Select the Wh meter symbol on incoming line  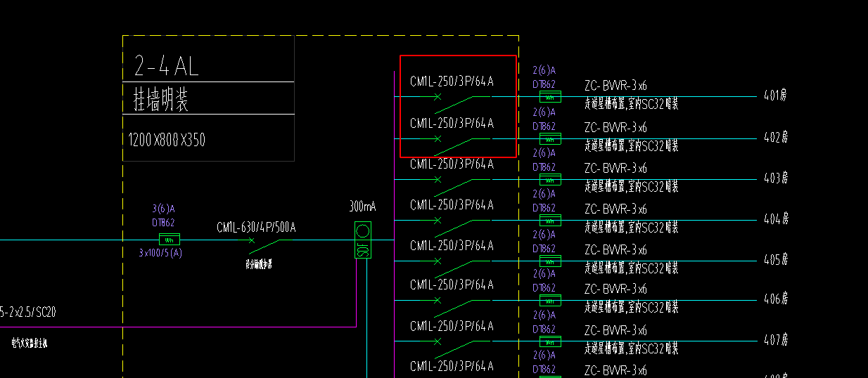click(x=170, y=239)
